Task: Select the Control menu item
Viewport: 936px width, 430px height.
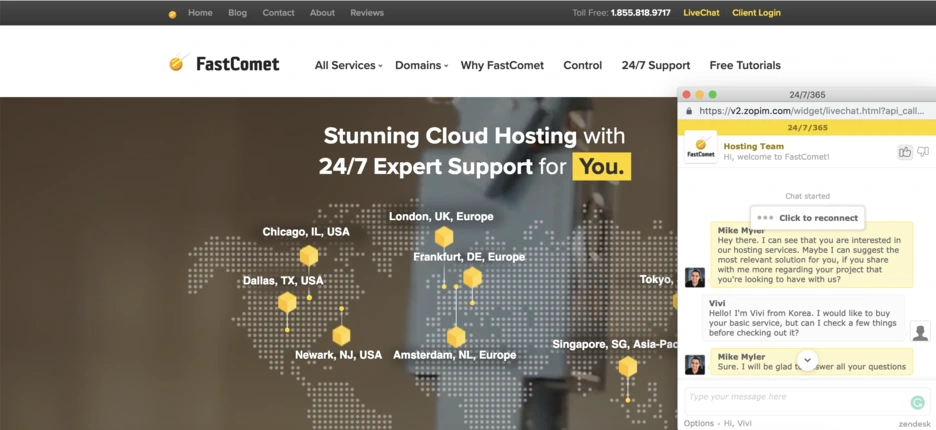Action: [x=583, y=66]
